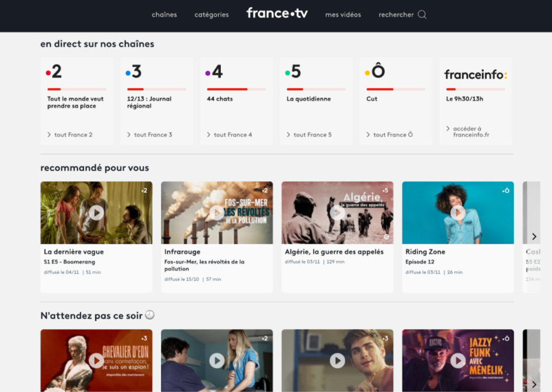The image size is (552, 392).
Task: Click Episode 12 subtitle
Action: (x=420, y=262)
